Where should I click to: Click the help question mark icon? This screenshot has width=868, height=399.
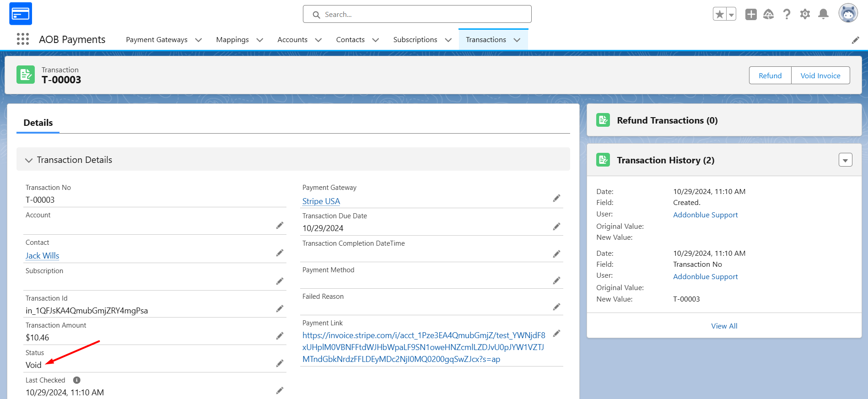pos(787,14)
